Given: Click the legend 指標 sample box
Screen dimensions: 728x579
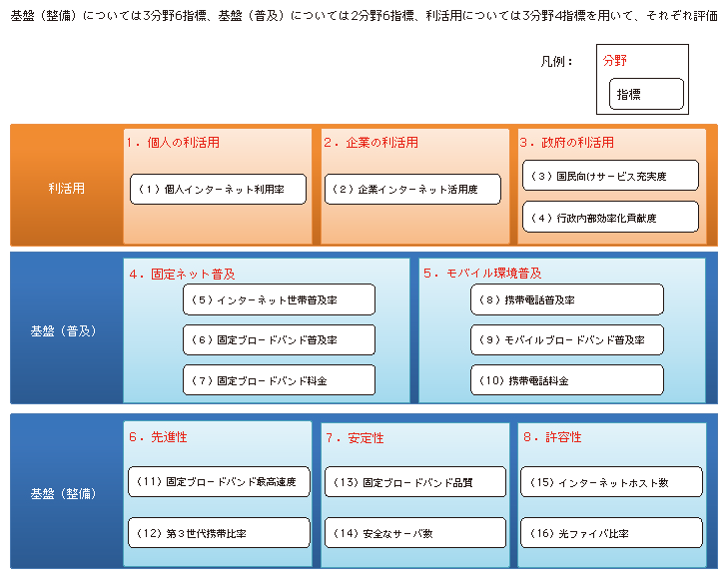Looking at the screenshot, I should point(646,94).
